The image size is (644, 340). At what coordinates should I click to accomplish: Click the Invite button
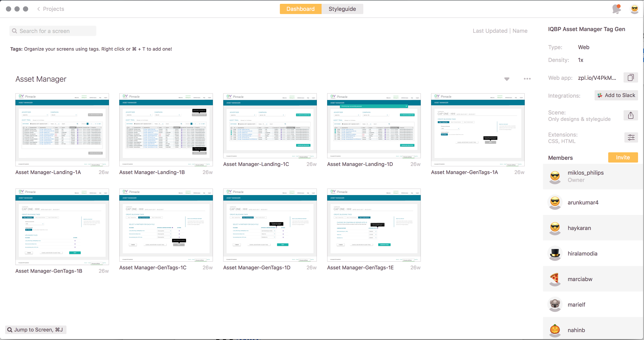pos(623,158)
